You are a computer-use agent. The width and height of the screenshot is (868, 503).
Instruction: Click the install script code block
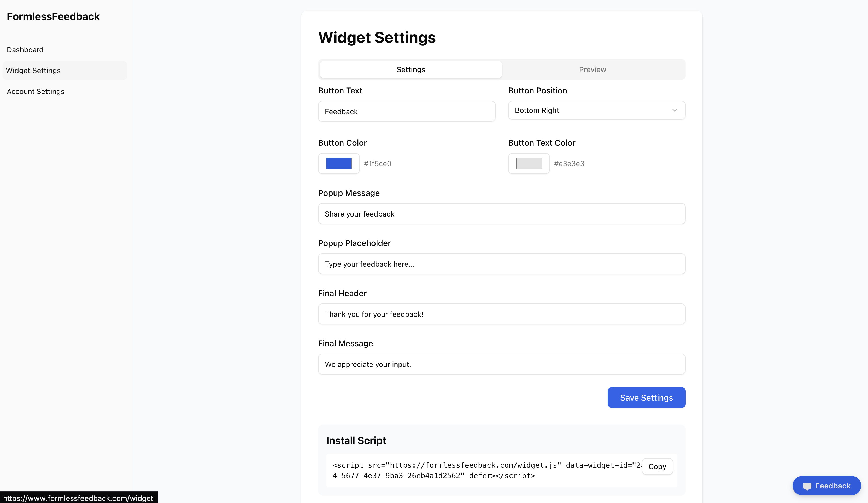click(484, 470)
